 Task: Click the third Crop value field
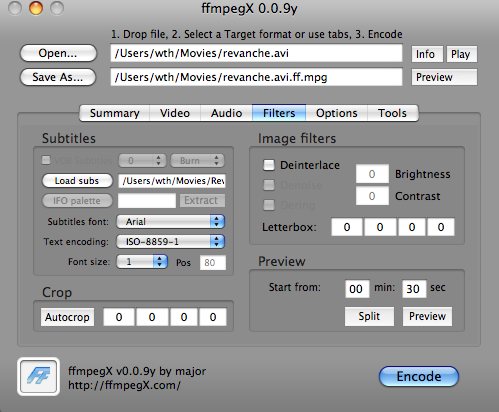pos(184,317)
